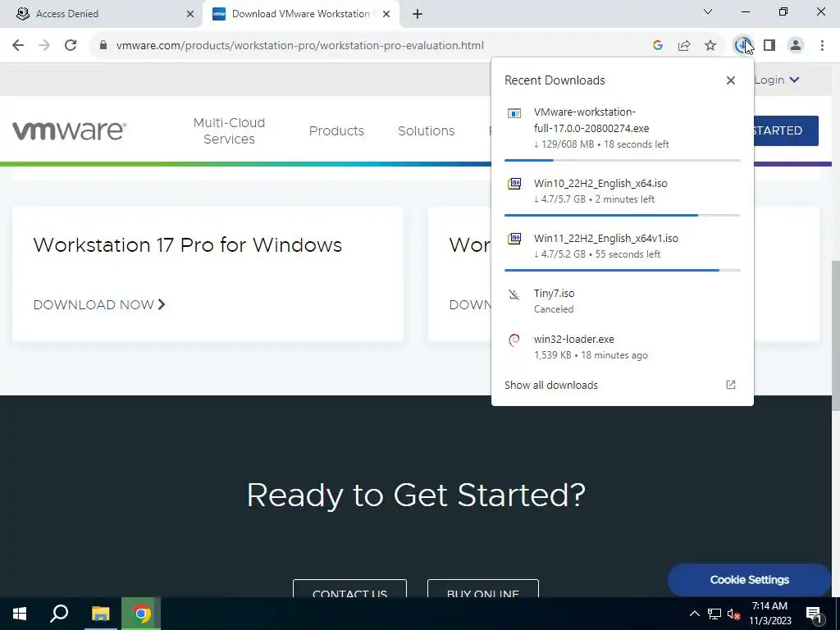
Task: Open Windows taskbar search
Action: point(59,614)
